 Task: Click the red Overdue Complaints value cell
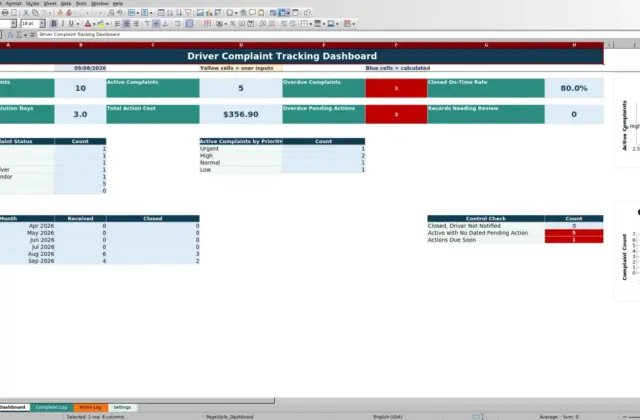pyautogui.click(x=396, y=88)
